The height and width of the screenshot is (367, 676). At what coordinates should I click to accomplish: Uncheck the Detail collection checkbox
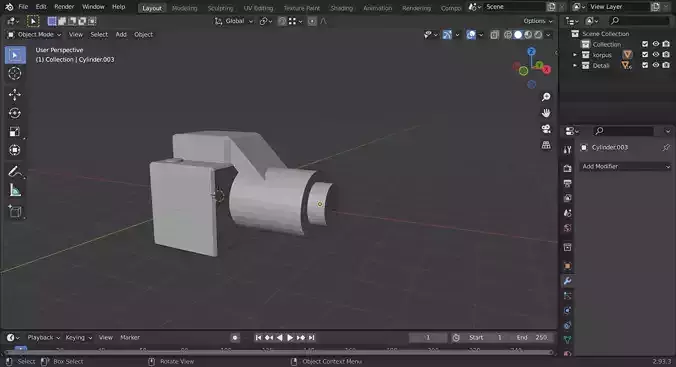(645, 65)
